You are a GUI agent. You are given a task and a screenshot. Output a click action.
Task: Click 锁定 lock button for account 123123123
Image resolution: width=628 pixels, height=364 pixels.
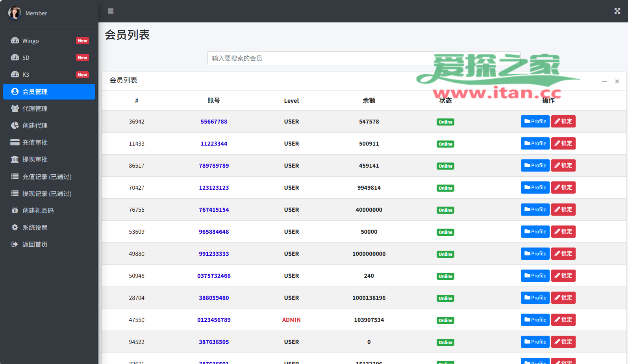click(x=563, y=188)
